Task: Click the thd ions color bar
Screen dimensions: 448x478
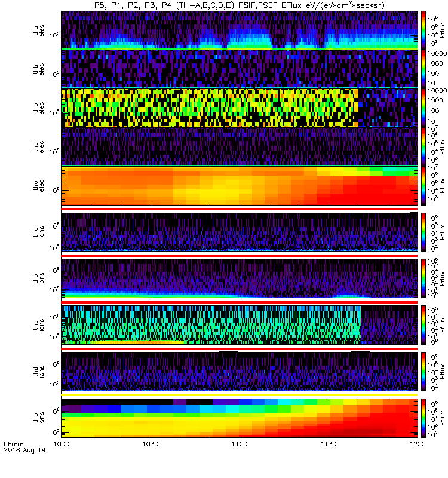Action: 424,371
